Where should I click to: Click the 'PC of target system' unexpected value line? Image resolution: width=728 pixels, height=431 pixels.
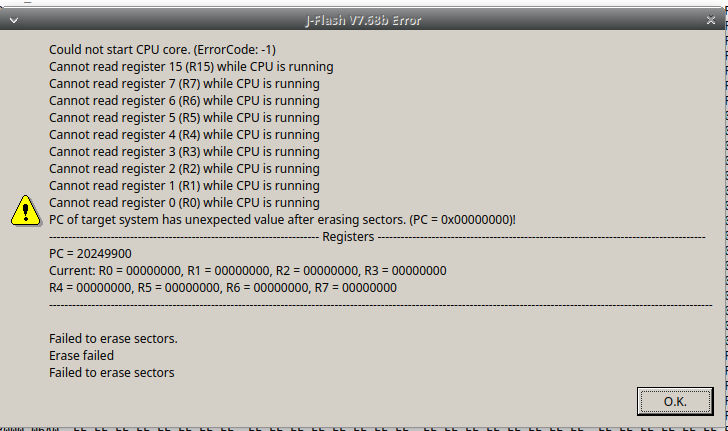[x=283, y=219]
